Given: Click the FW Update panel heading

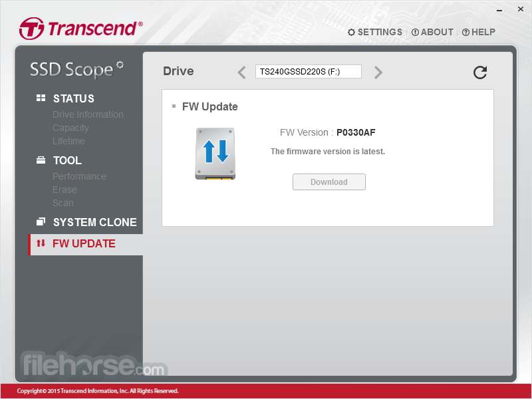Looking at the screenshot, I should [x=209, y=106].
